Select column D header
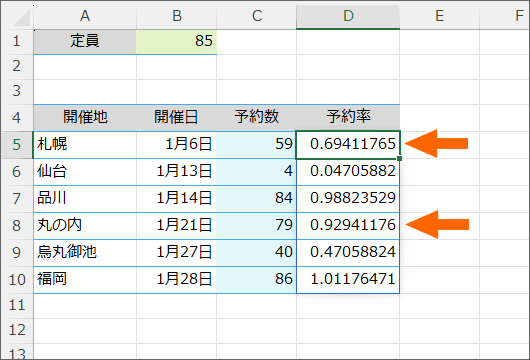Viewport: 530px width, 360px height. pos(348,17)
